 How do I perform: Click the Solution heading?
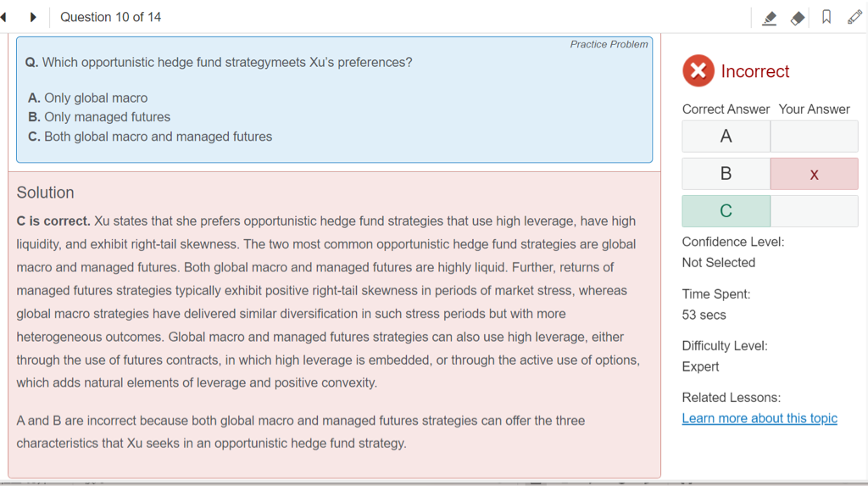(46, 193)
